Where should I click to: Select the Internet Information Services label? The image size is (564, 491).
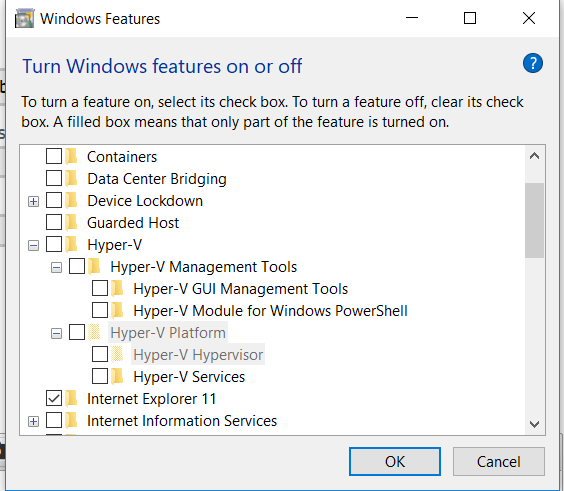182,421
